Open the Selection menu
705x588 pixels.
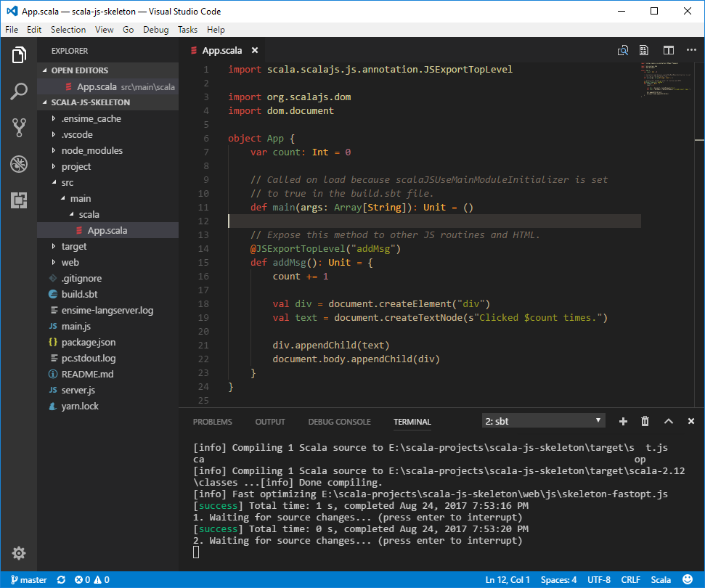click(x=68, y=30)
